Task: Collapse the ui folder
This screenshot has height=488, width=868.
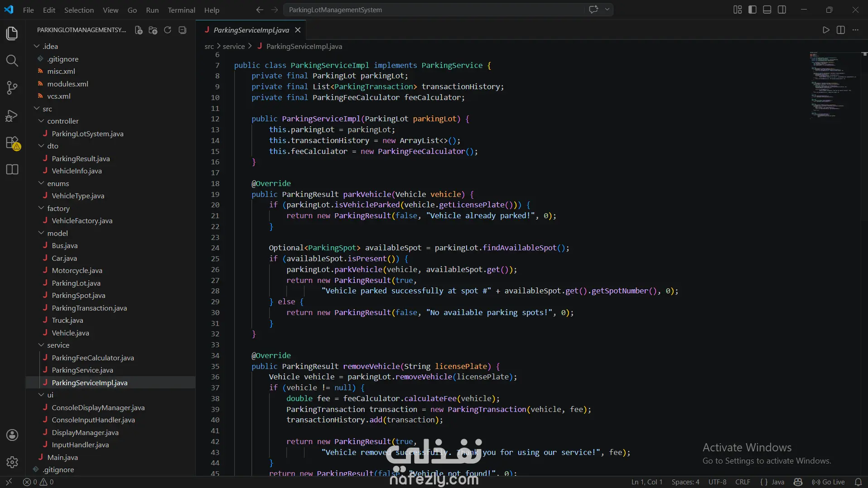Action: pos(111,395)
